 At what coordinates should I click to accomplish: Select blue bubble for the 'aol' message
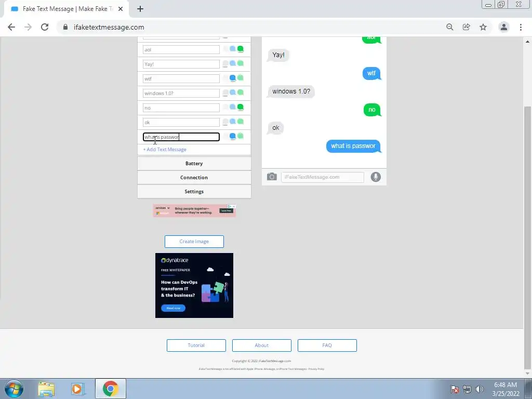233,49
